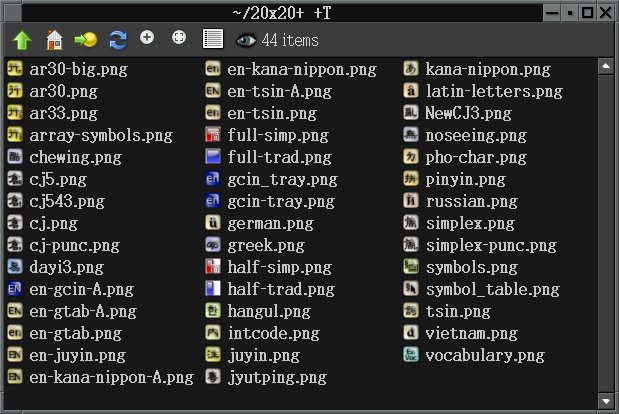This screenshot has height=414, width=619.
Task: Click the zoom in plus icon
Action: pyautogui.click(x=148, y=38)
